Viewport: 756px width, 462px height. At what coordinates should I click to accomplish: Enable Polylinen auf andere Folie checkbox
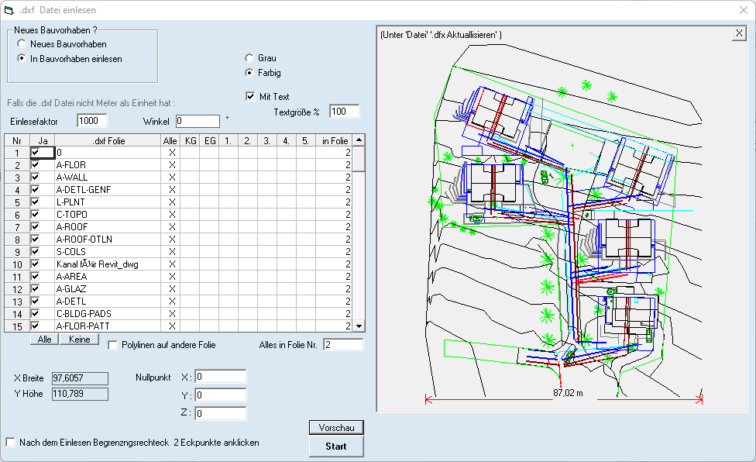tap(112, 345)
